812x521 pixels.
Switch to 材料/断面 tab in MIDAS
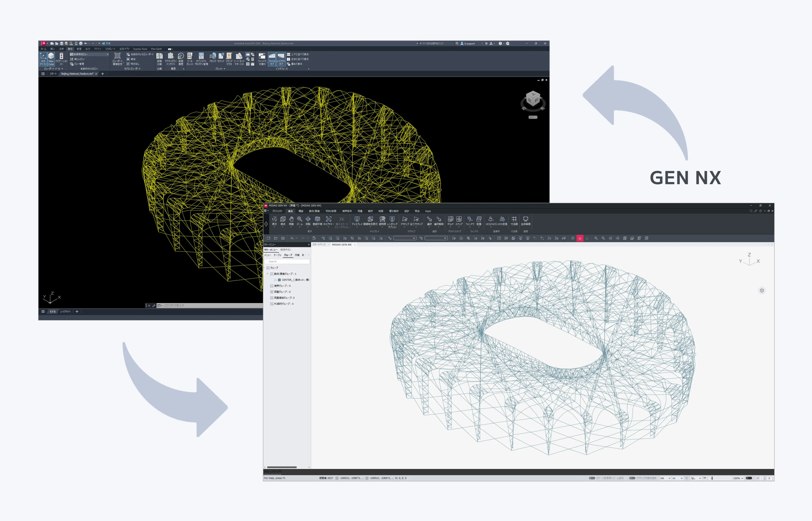[331, 211]
